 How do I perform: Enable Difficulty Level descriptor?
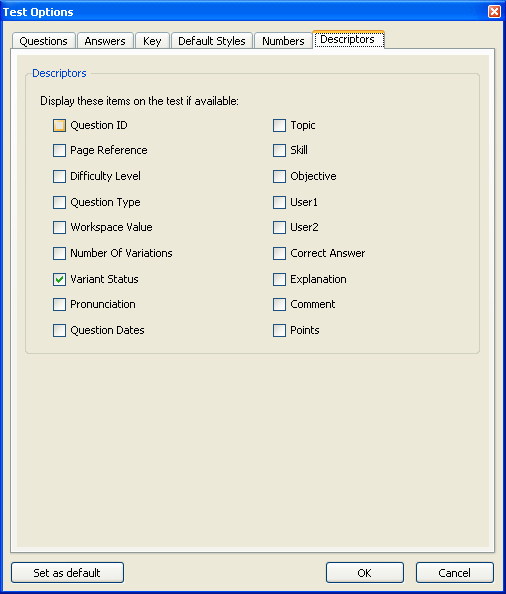[x=59, y=176]
